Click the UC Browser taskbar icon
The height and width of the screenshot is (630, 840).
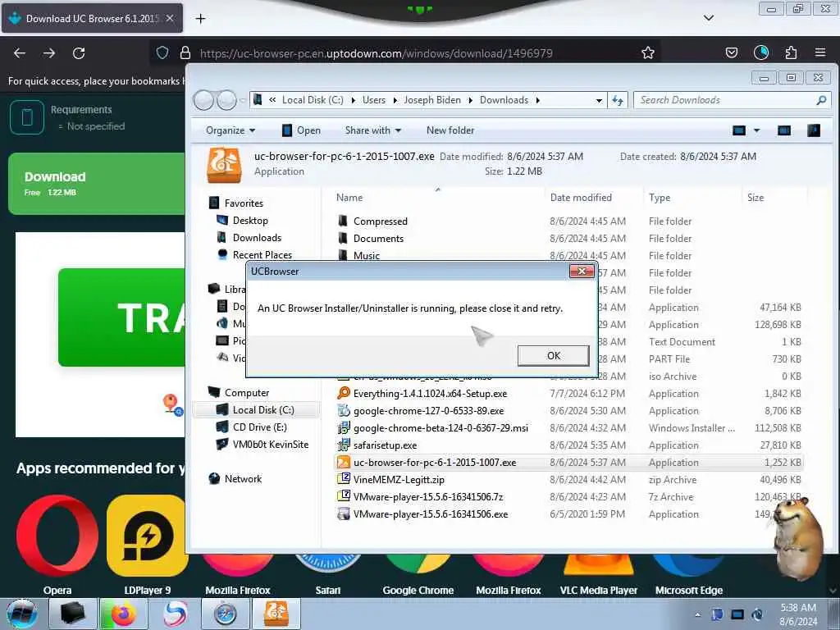[x=276, y=614]
